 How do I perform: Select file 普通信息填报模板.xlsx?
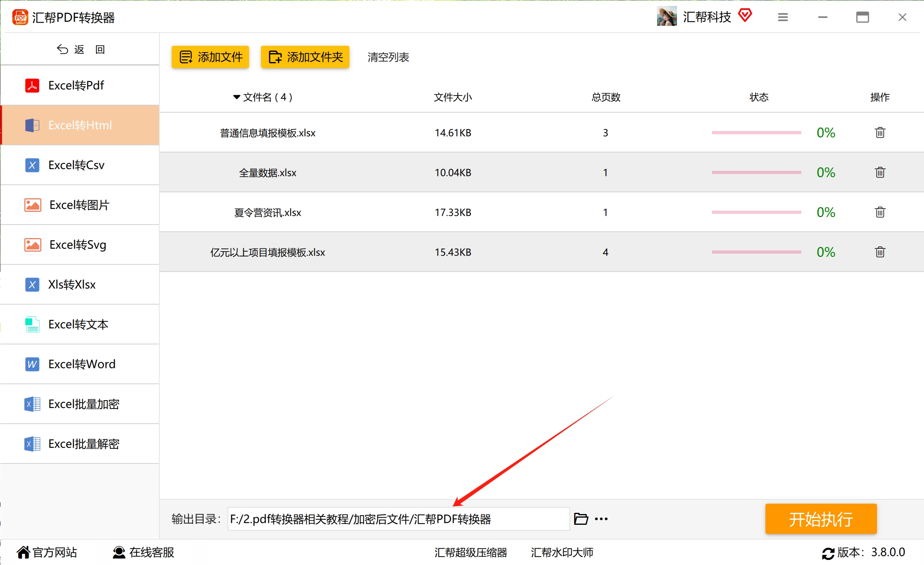click(268, 133)
